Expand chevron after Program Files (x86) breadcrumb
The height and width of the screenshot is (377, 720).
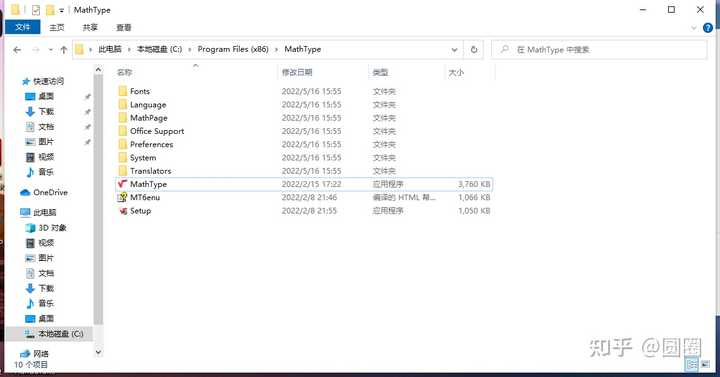(x=276, y=49)
